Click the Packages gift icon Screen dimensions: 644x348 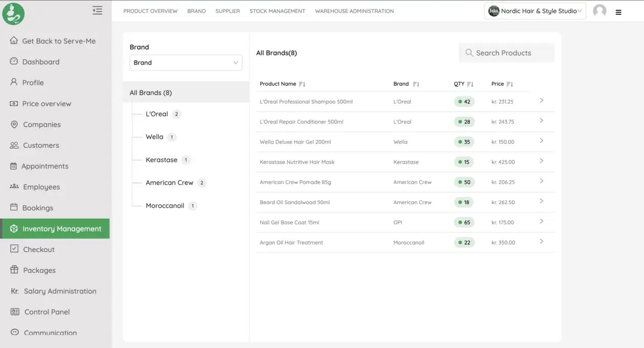[14, 270]
